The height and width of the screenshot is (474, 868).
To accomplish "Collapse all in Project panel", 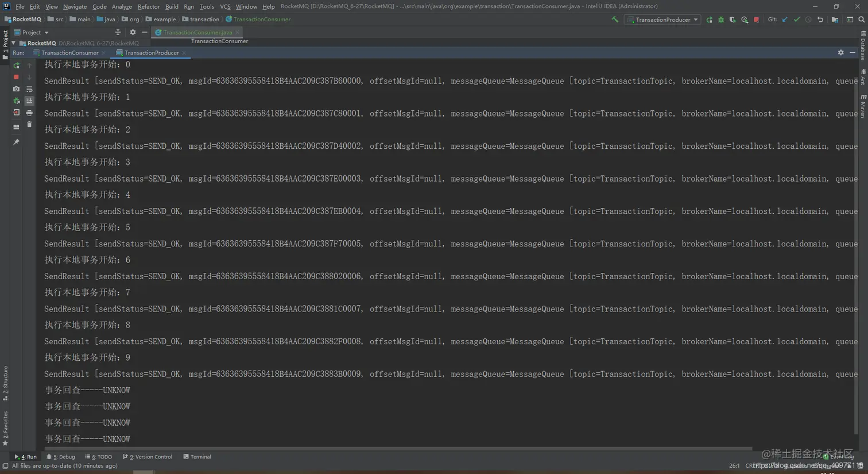I will tap(118, 33).
